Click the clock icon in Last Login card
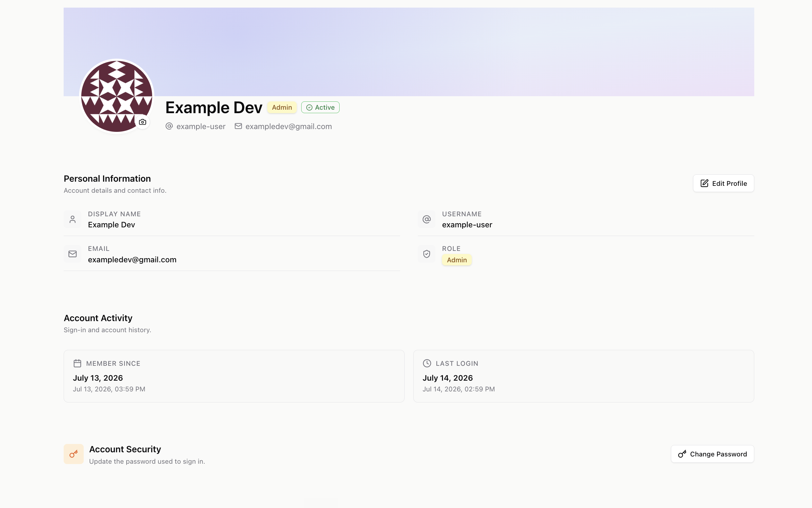Screen dimensions: 812x508 [427, 363]
